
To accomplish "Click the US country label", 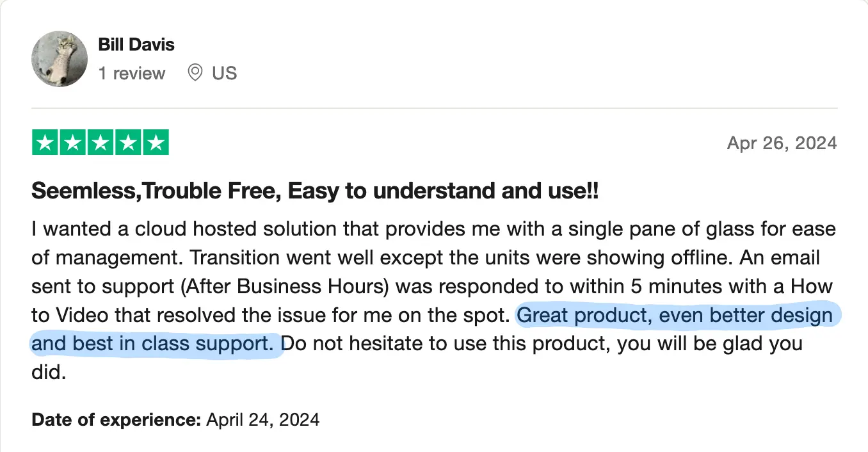I will coord(225,74).
